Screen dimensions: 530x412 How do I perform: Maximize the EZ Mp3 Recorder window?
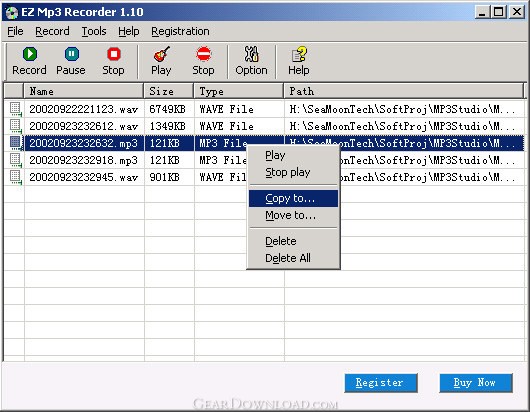tap(499, 12)
